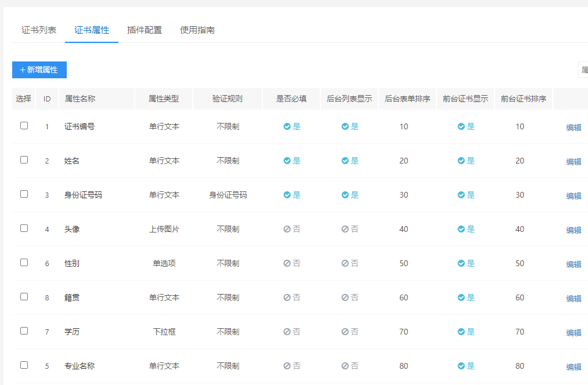Toggle 是否必填 icon for 证书编号
The width and height of the screenshot is (588, 385).
pyautogui.click(x=287, y=126)
